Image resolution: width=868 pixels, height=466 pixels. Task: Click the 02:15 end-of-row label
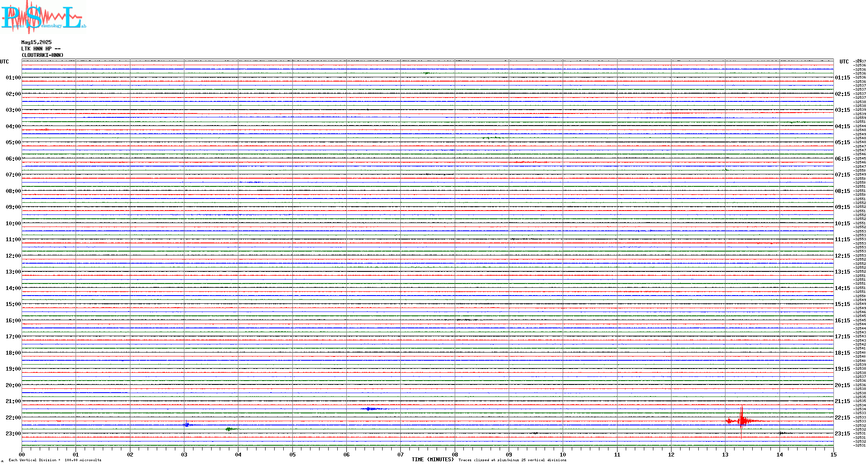[843, 94]
